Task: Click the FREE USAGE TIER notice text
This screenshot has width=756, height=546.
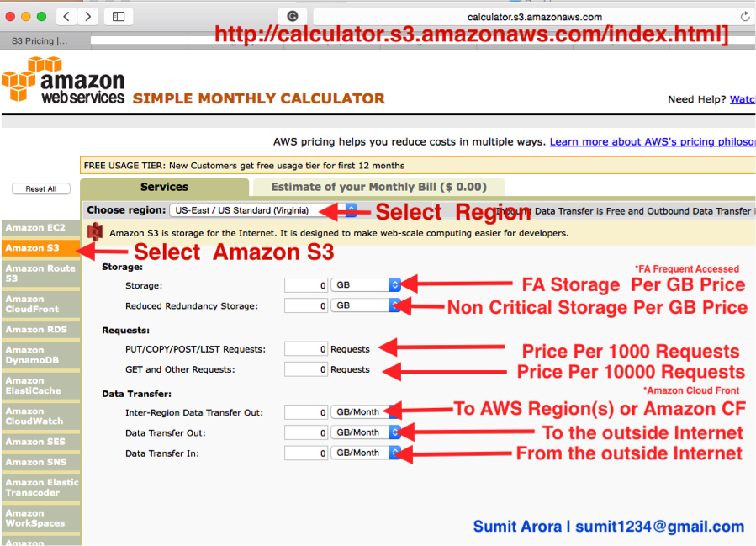Action: 244,166
